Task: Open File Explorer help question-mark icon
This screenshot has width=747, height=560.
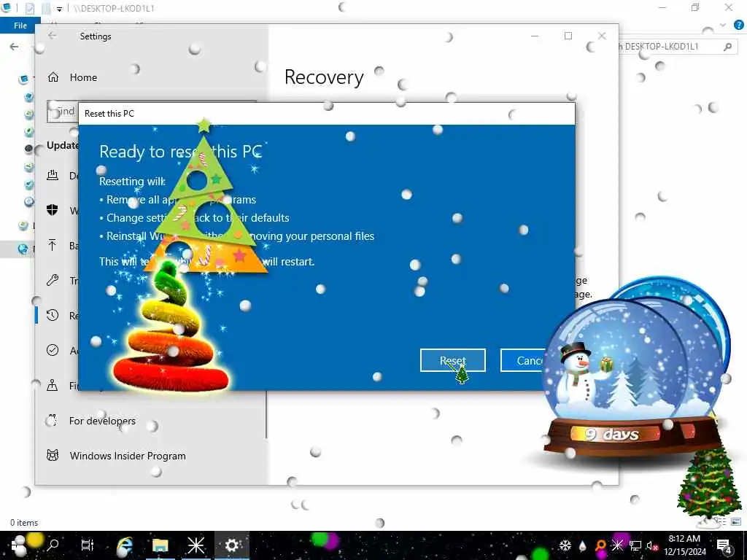Action: (x=738, y=26)
